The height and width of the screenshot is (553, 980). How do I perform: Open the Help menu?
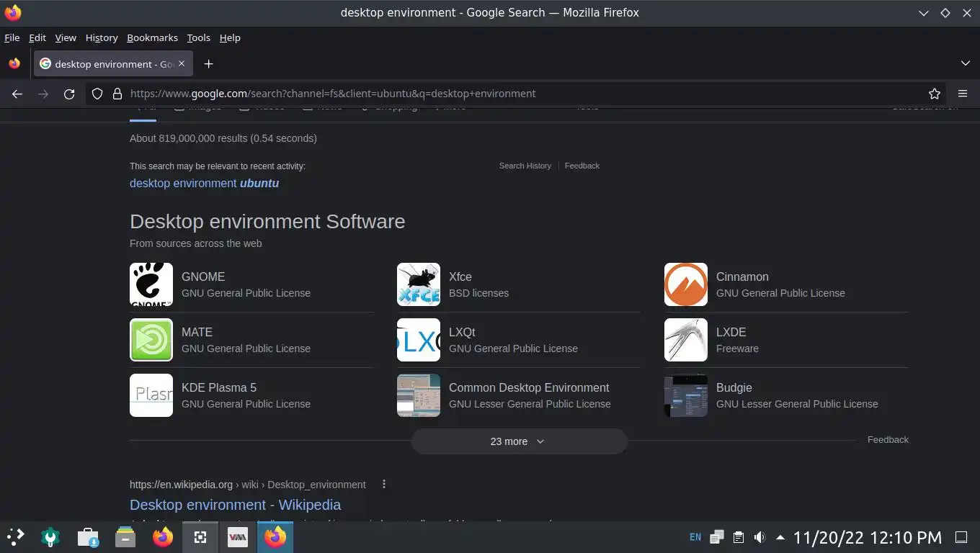point(230,37)
